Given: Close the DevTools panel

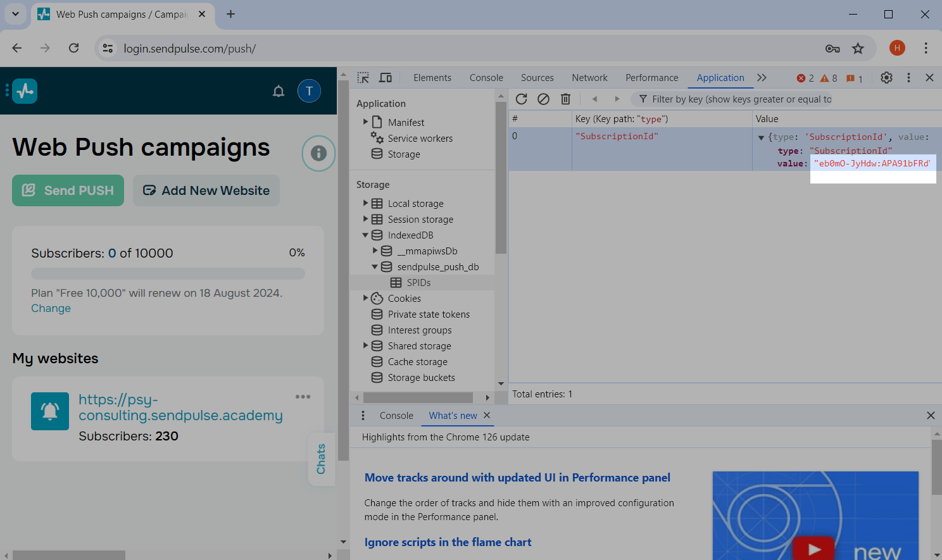Looking at the screenshot, I should coord(929,78).
